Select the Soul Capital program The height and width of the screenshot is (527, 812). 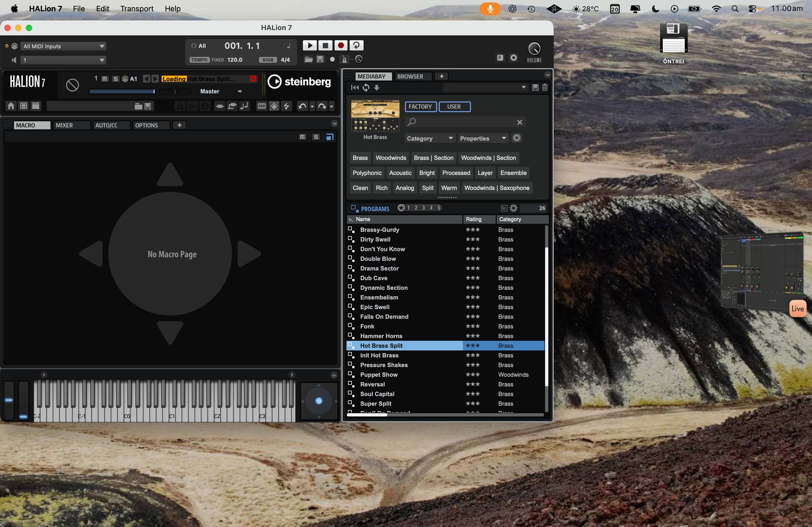[377, 394]
